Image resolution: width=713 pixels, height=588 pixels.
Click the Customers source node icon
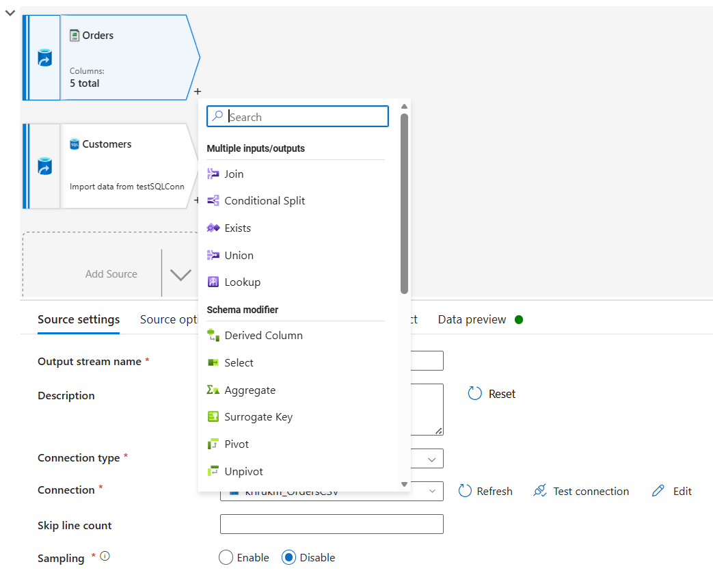pyautogui.click(x=44, y=166)
